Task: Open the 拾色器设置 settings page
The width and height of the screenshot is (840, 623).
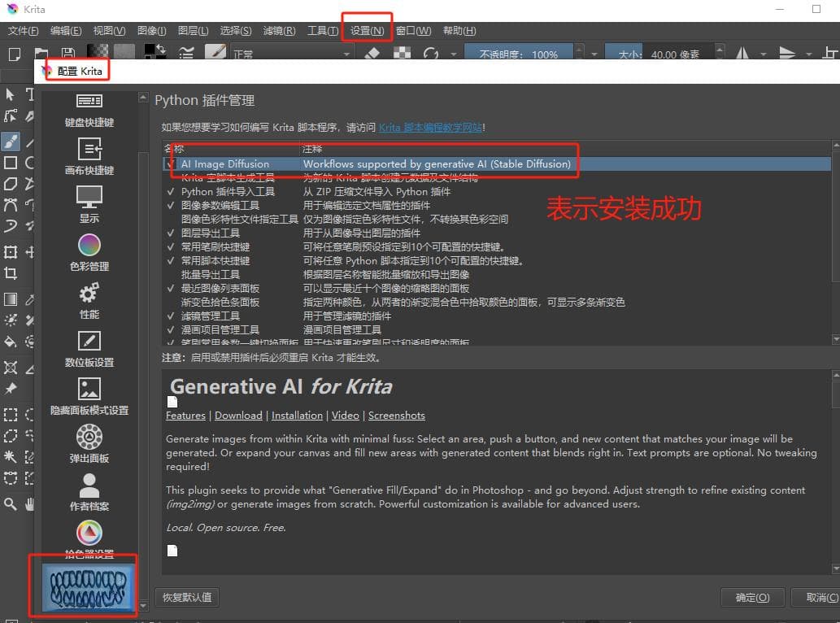Action: (89, 538)
